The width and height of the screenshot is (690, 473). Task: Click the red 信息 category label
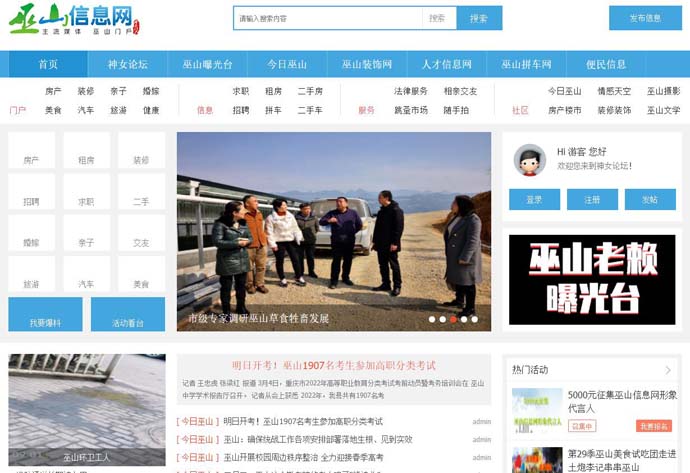pos(205,110)
